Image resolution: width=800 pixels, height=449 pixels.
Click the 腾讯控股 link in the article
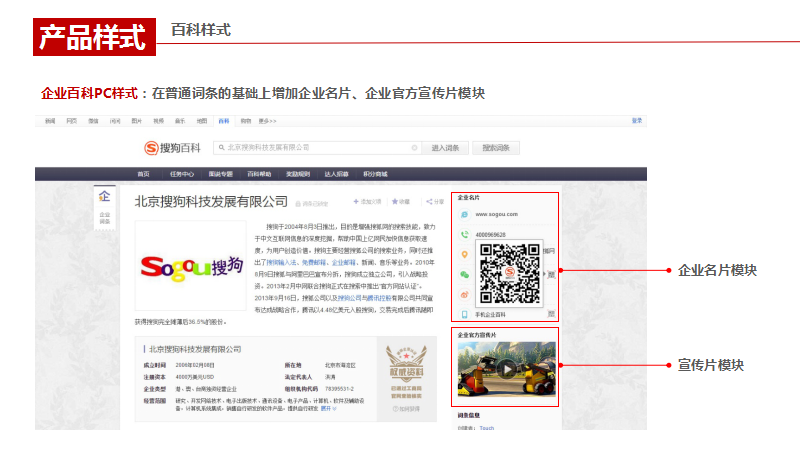pos(379,298)
